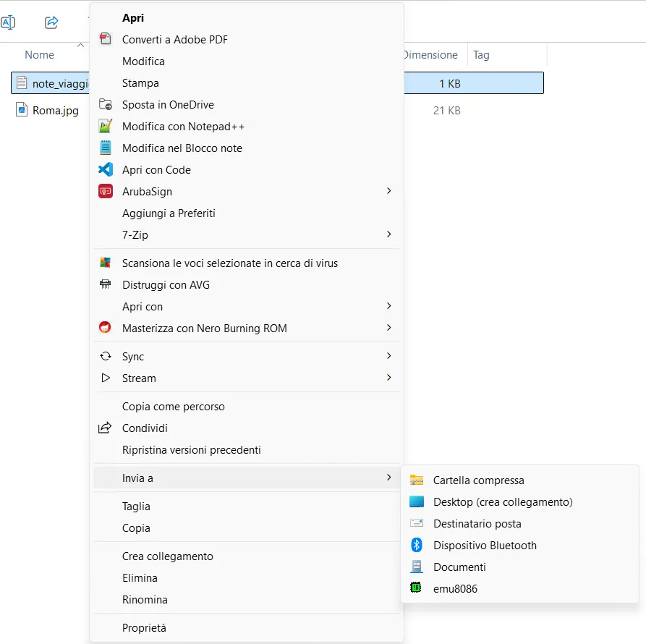
Task: Click the Condividi share icon in menu
Action: [105, 428]
